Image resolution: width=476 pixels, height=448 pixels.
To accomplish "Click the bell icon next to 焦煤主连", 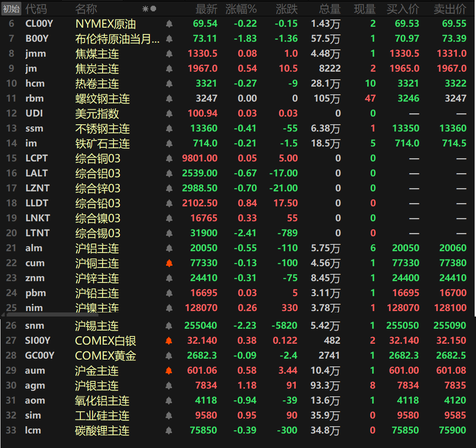I will (x=169, y=54).
